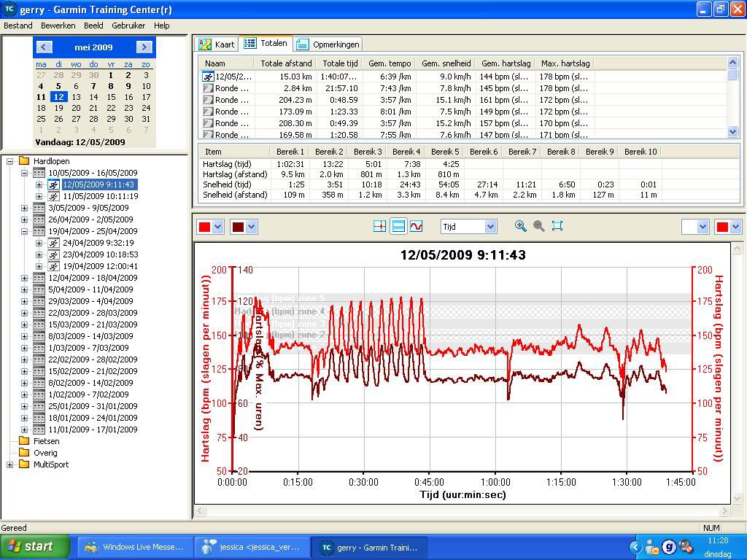The width and height of the screenshot is (747, 560).
Task: Expand the MultiSport folder
Action: click(x=9, y=464)
